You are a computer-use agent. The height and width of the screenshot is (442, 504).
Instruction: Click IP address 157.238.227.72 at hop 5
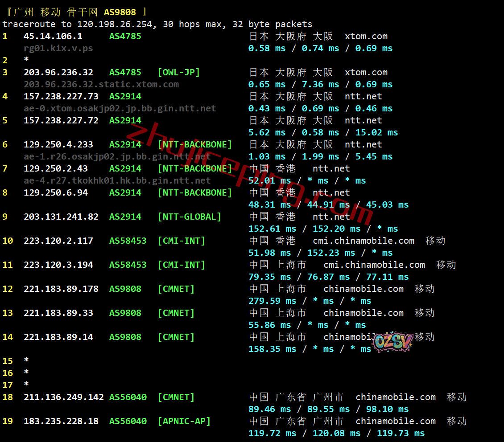tap(61, 120)
